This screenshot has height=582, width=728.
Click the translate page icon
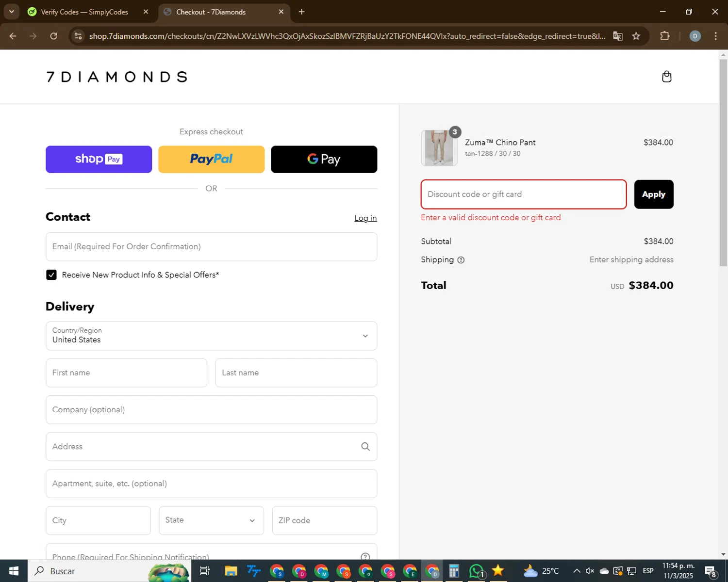(618, 36)
